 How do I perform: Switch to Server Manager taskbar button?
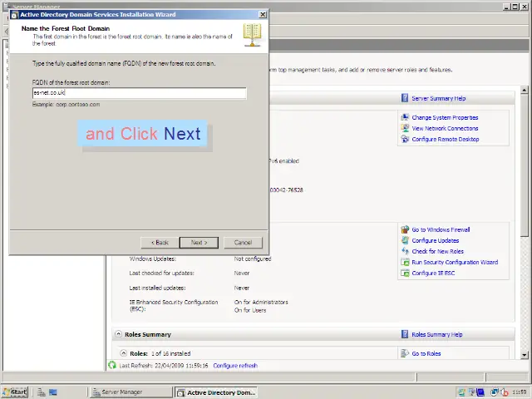131,392
